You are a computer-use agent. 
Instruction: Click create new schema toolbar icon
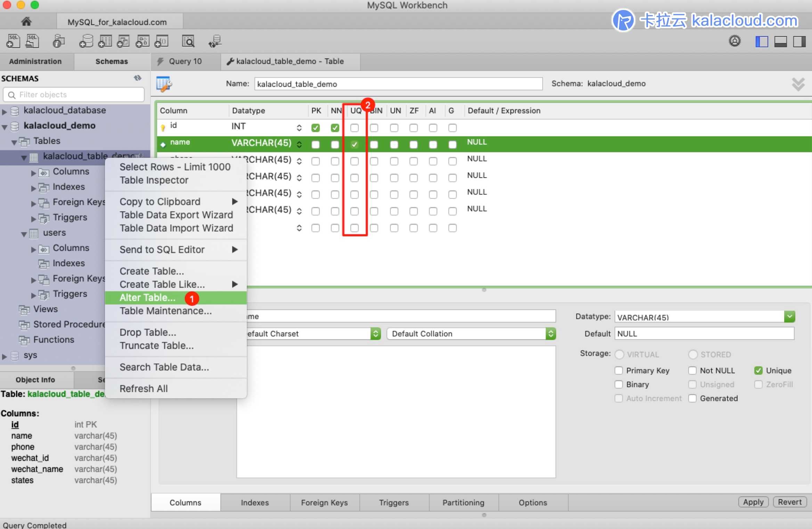tap(86, 41)
